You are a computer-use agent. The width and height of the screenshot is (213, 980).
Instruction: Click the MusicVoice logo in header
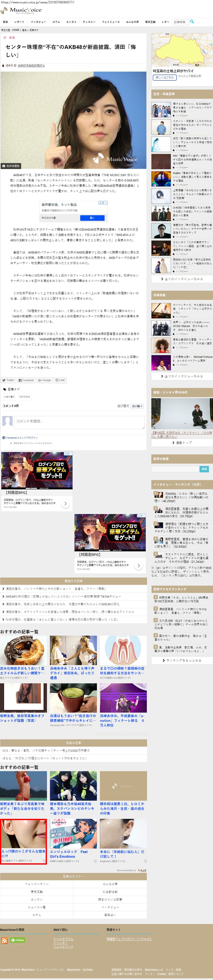[21, 11]
